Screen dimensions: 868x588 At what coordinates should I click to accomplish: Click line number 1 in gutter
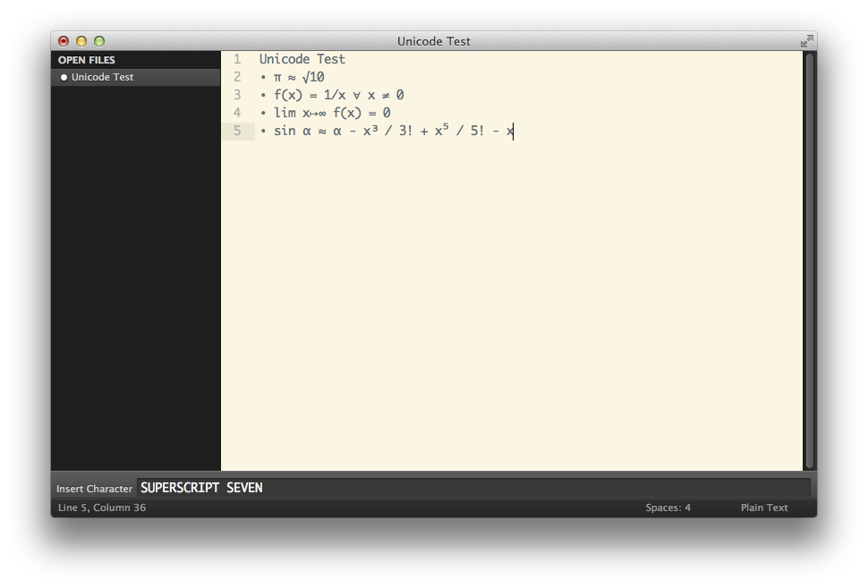pos(237,59)
